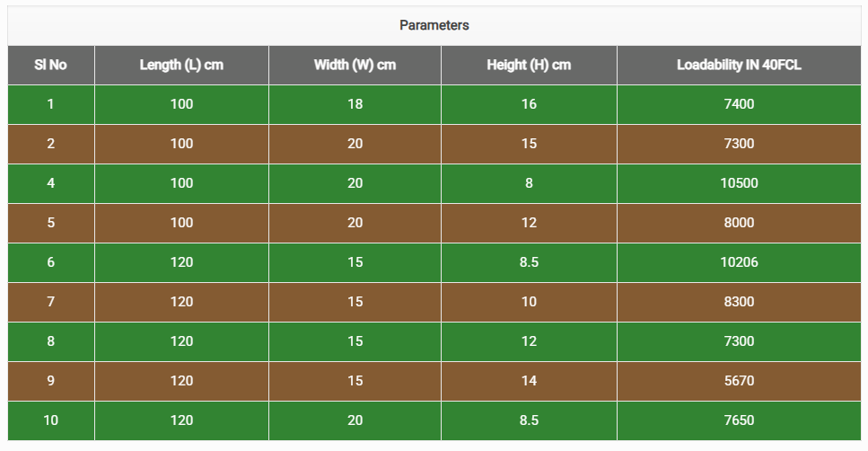Select loadability value 10206
Screen dimensions: 868x451
[738, 262]
